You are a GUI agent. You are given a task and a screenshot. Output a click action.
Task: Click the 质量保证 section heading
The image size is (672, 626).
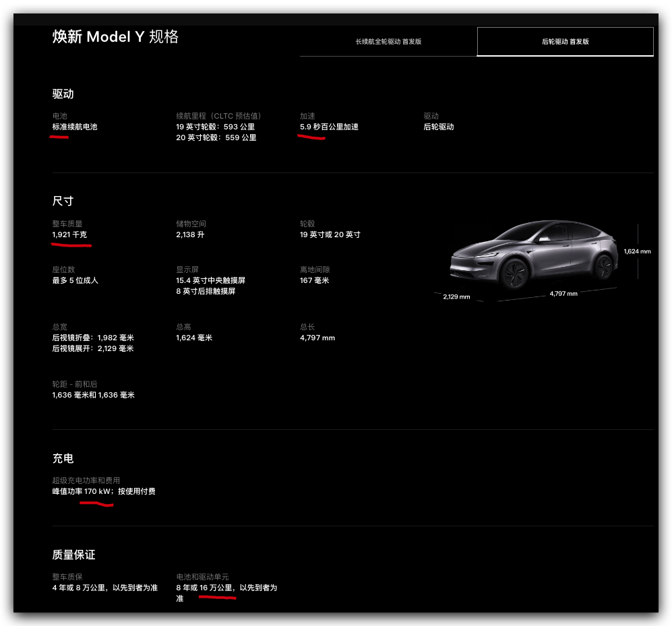click(x=73, y=555)
